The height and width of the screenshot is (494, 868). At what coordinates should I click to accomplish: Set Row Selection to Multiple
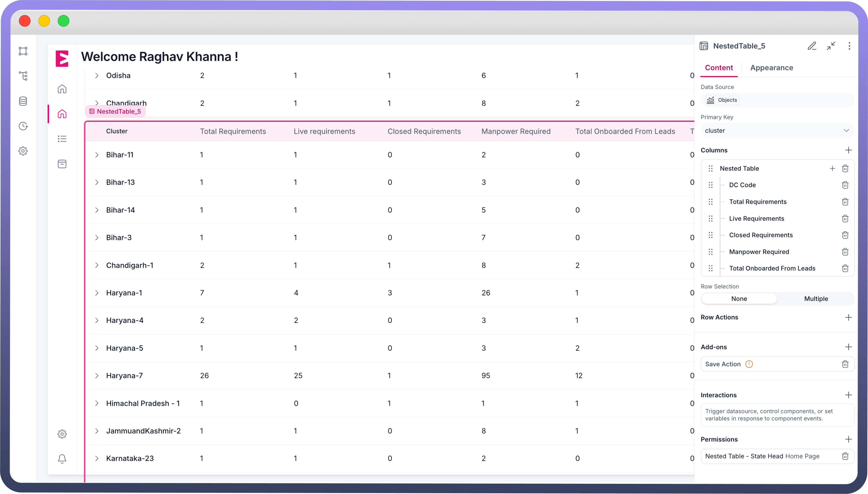pyautogui.click(x=816, y=299)
